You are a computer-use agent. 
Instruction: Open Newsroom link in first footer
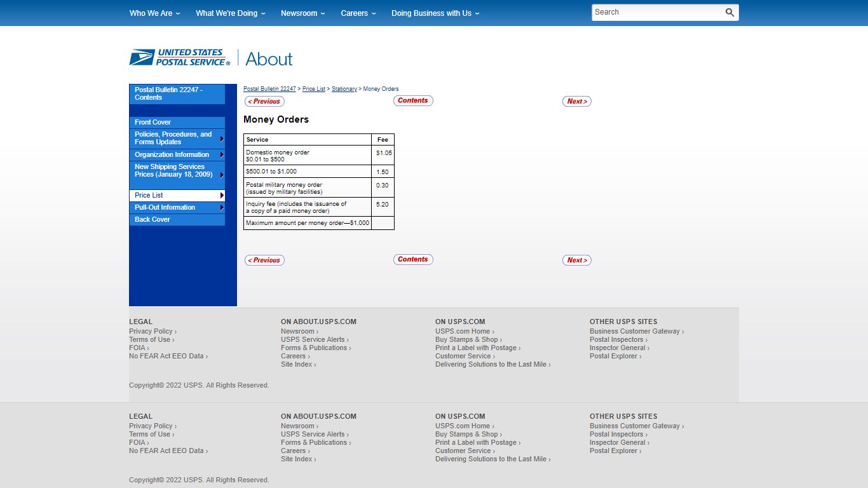pos(299,331)
